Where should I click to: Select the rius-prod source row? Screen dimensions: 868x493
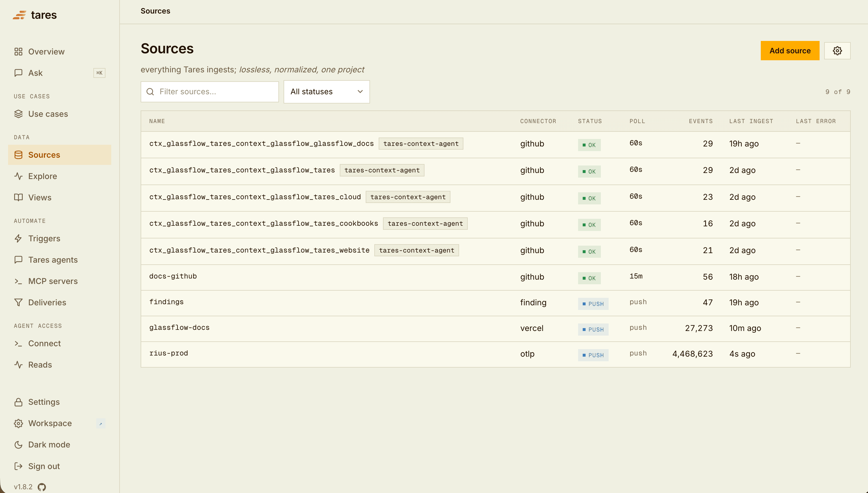pos(495,355)
